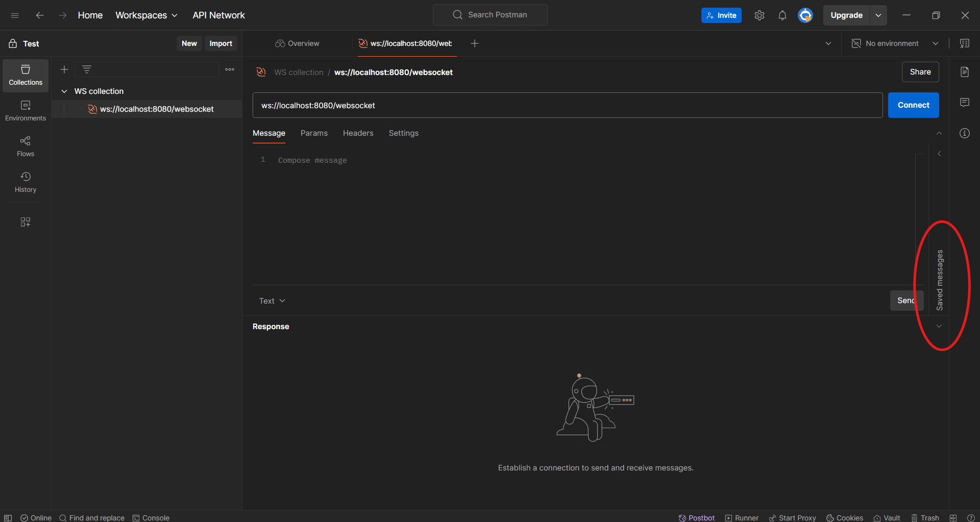Open Vault from the status bar
Image resolution: width=980 pixels, height=522 pixels.
pyautogui.click(x=887, y=518)
